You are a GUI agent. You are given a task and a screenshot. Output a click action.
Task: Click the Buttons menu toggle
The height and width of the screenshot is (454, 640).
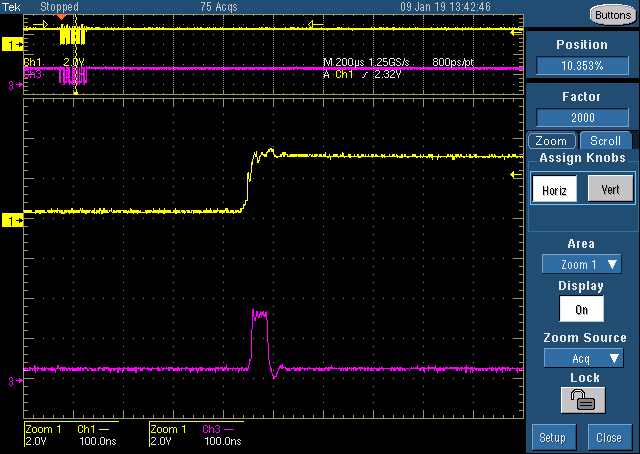612,15
